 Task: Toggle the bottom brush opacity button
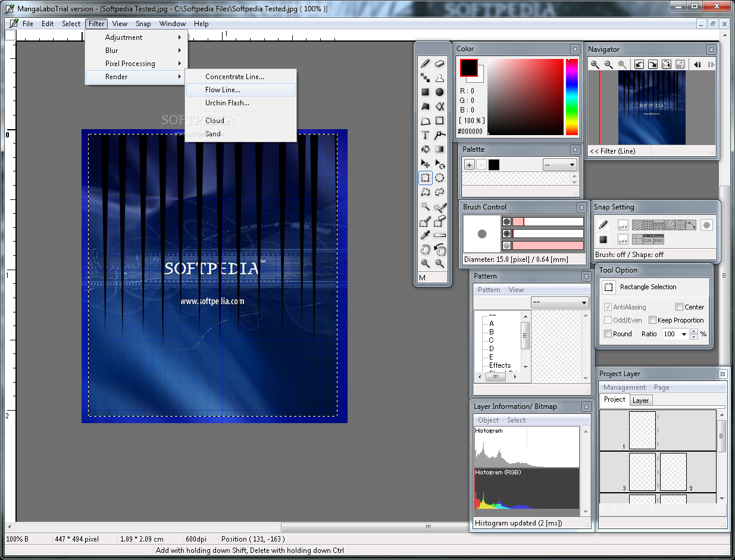click(x=506, y=245)
